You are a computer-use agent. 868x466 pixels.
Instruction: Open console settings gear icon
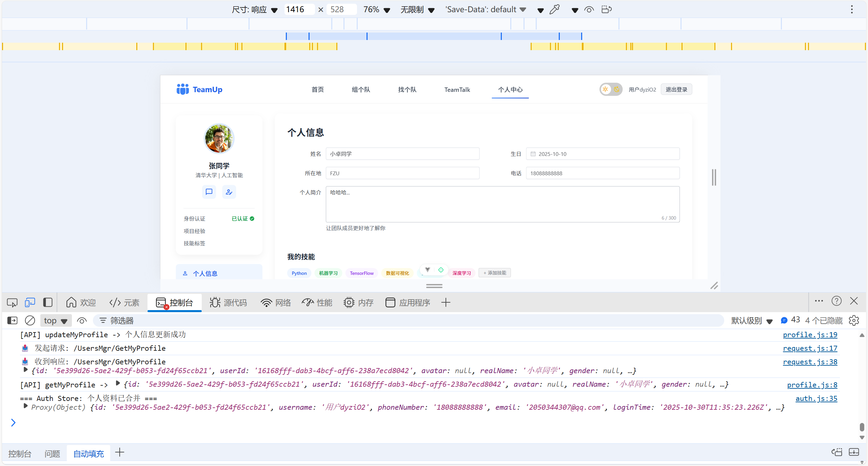coord(854,321)
